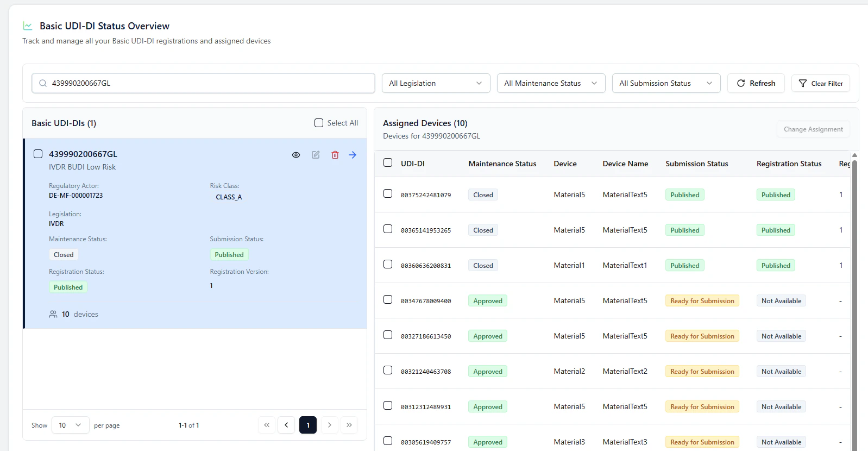Open the All Maintenance Status dropdown

click(x=551, y=83)
